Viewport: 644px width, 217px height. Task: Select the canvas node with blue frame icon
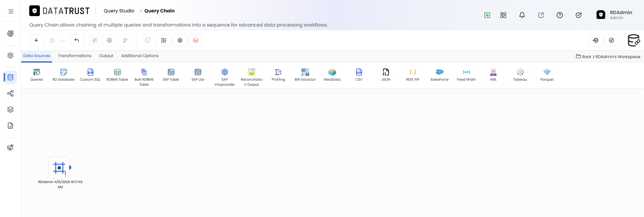tap(59, 168)
